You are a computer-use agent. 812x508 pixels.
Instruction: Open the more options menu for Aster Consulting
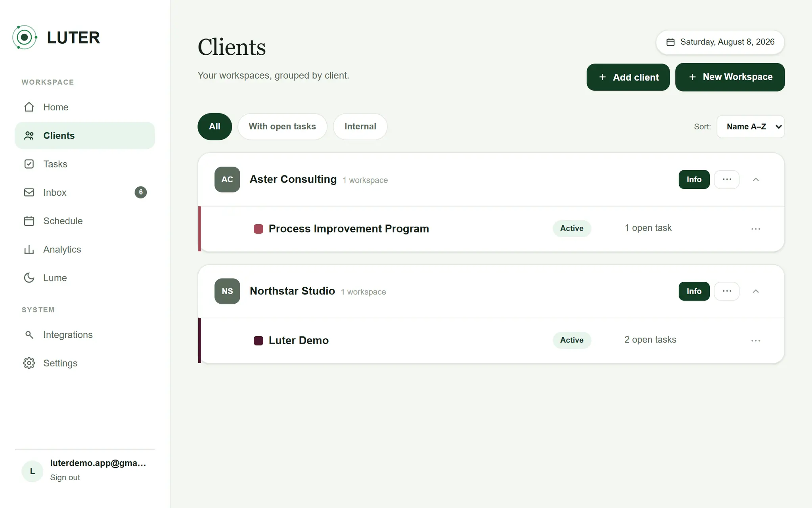(x=727, y=179)
